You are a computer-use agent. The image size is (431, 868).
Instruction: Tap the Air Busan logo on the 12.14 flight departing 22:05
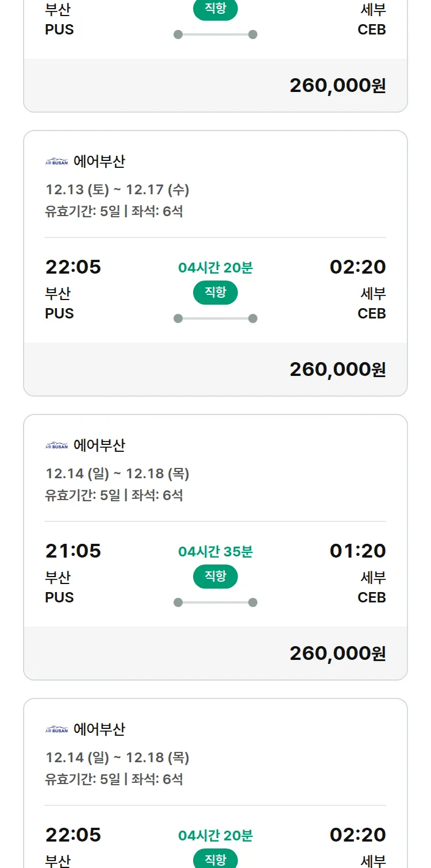click(56, 729)
